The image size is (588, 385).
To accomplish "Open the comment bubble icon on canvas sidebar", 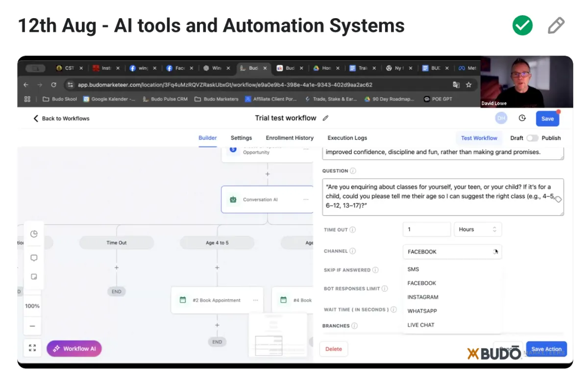I will [34, 257].
